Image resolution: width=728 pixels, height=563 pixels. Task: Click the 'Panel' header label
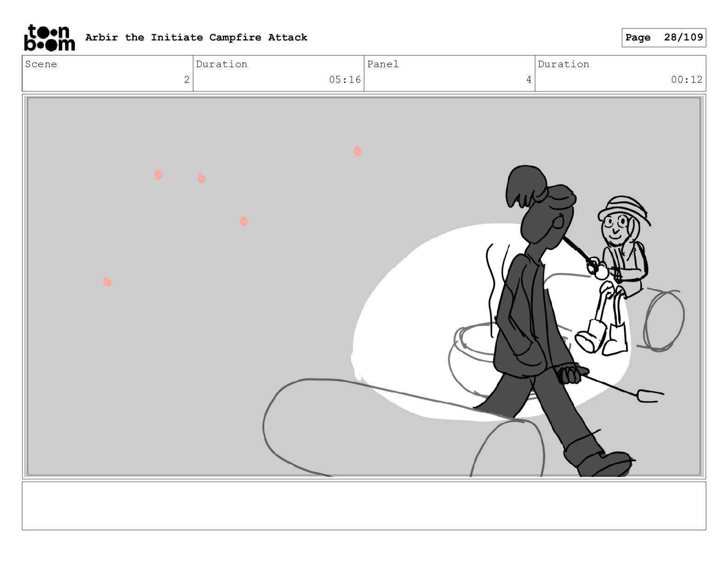[x=383, y=64]
